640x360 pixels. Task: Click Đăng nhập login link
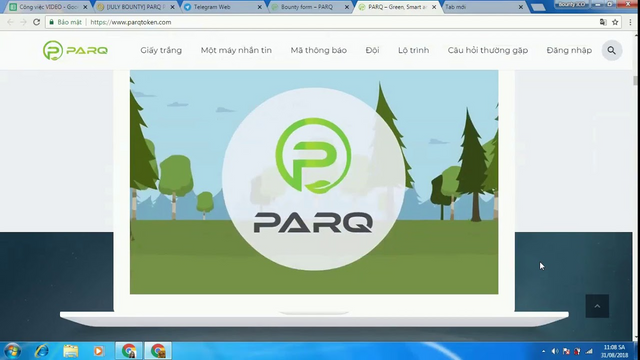click(x=569, y=50)
